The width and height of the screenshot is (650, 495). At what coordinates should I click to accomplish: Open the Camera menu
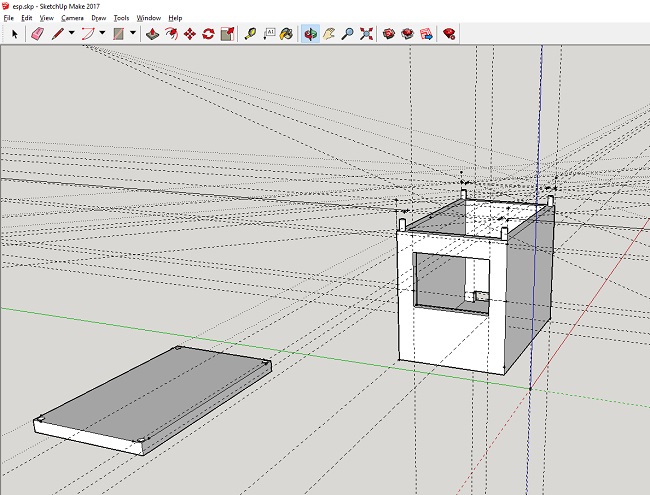(x=72, y=18)
